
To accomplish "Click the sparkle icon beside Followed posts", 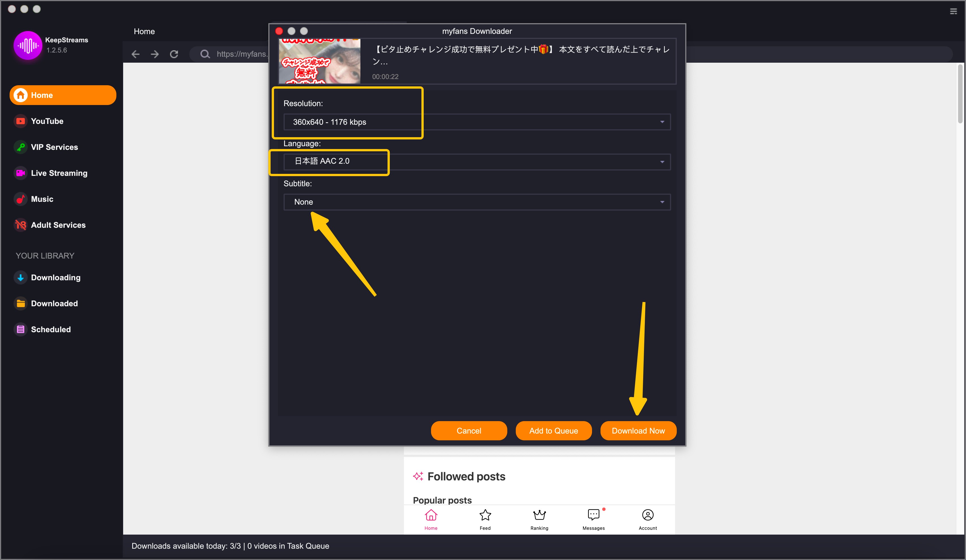I will (418, 476).
